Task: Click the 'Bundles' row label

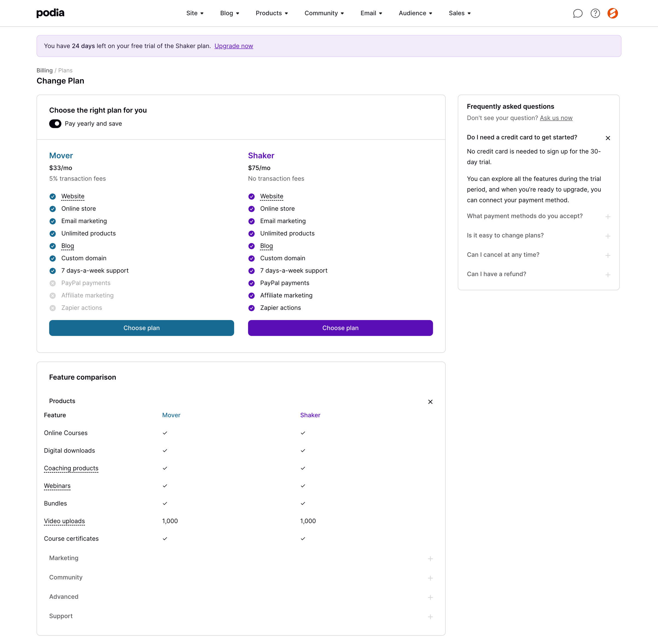Action: 55,503
